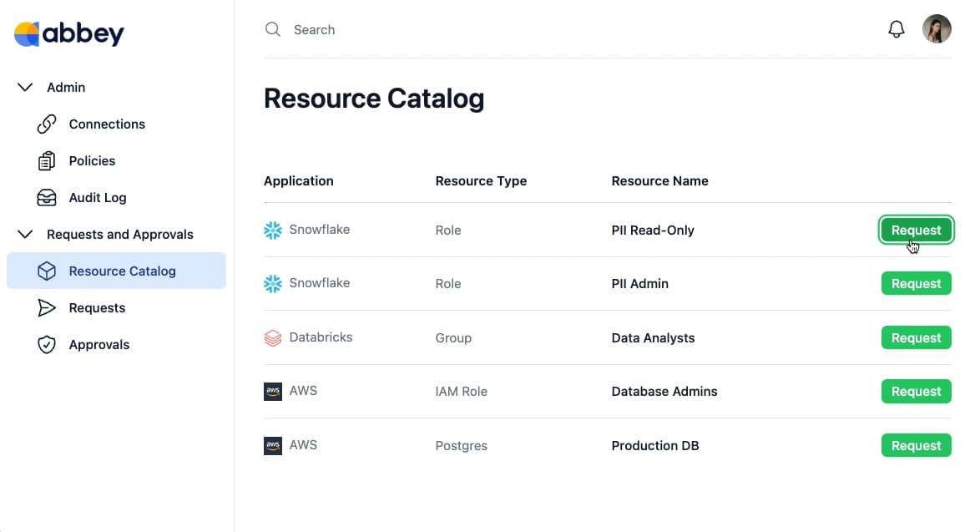This screenshot has height=532, width=980.
Task: Click the AWS icon on Production DB row
Action: 272,445
